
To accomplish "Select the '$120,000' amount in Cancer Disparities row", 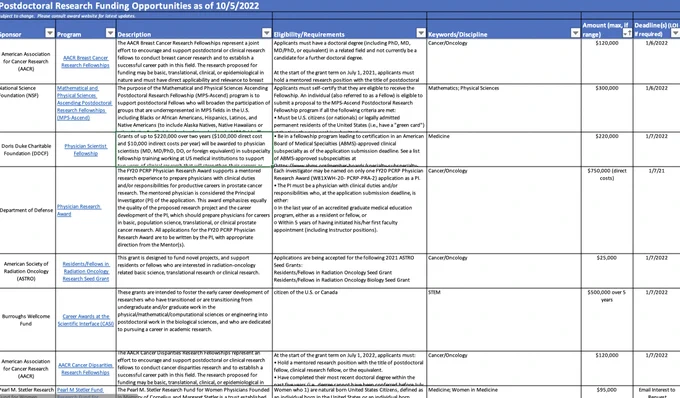I will coord(607,369).
